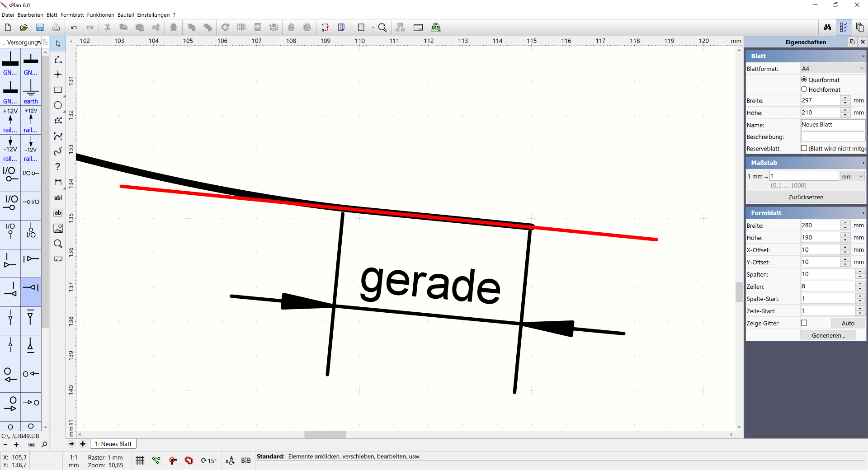Screen dimensions: 868x470
Task: Open the Formblatt menu
Action: [72, 15]
